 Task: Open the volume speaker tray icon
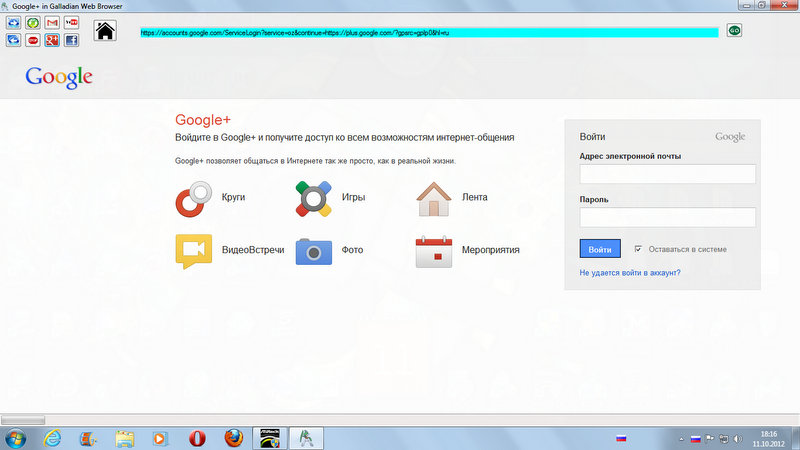(x=738, y=439)
